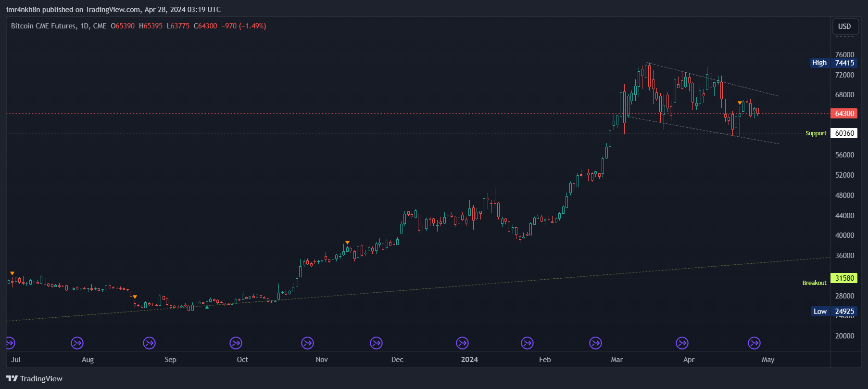Open the event marker icon nearest the Sep label

[150, 343]
